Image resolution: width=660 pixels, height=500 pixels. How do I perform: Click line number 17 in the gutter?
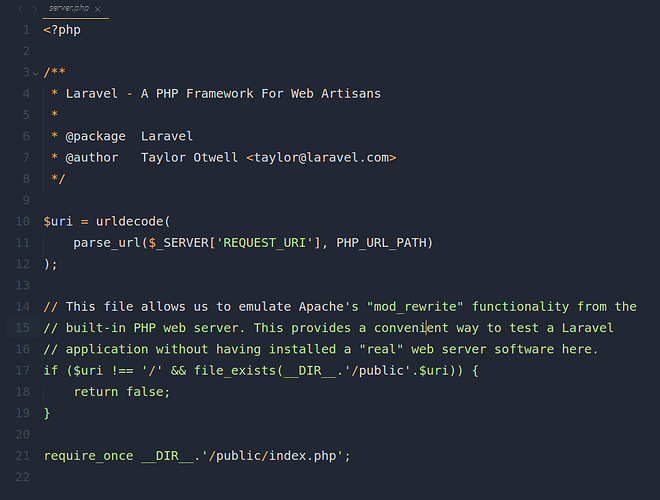[22, 370]
